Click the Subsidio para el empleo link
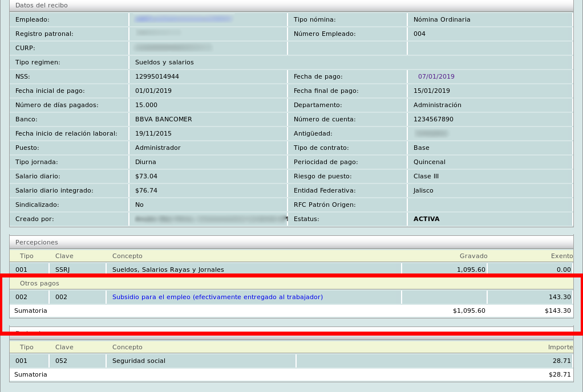The height and width of the screenshot is (392, 583). pyautogui.click(x=217, y=297)
